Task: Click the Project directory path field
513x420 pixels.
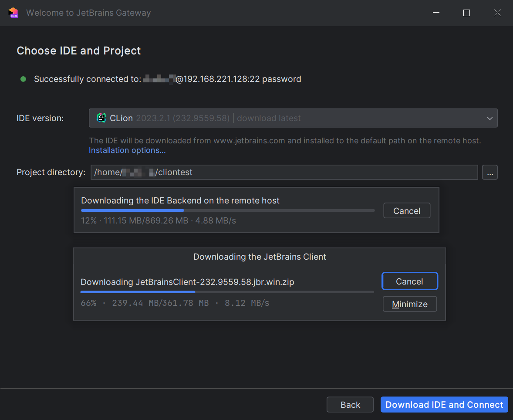Action: (284, 172)
